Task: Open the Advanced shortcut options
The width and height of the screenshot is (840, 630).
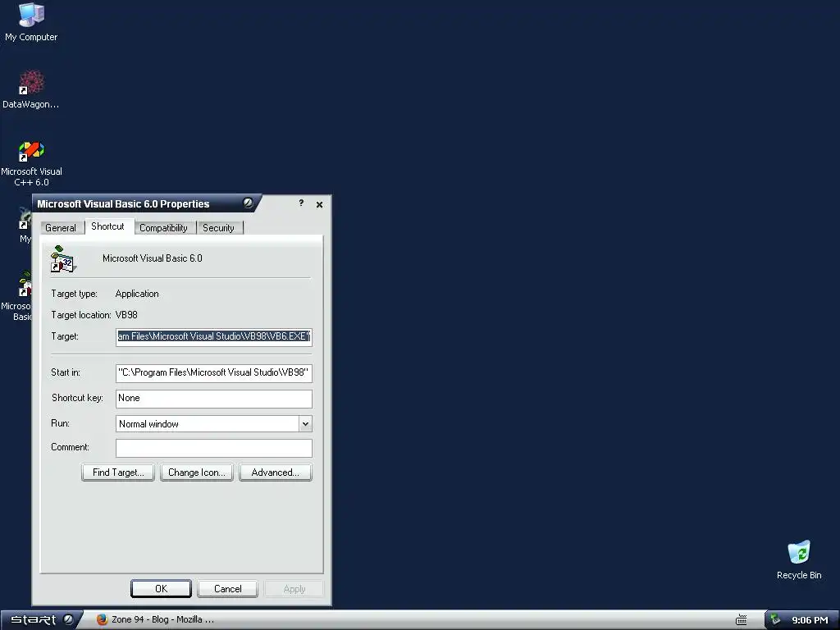Action: (276, 472)
